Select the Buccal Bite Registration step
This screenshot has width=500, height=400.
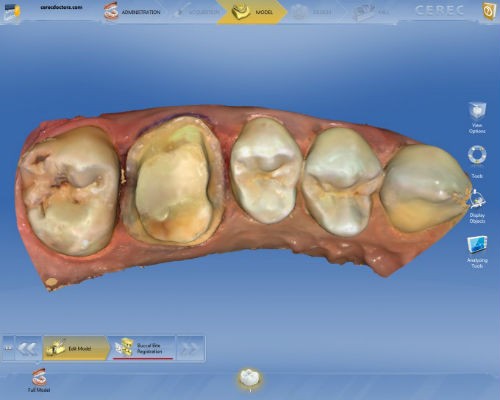point(143,348)
